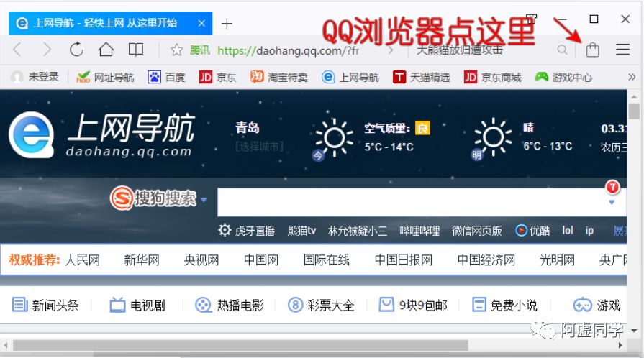
Task: Click today's sunny weather icon
Action: tap(334, 137)
